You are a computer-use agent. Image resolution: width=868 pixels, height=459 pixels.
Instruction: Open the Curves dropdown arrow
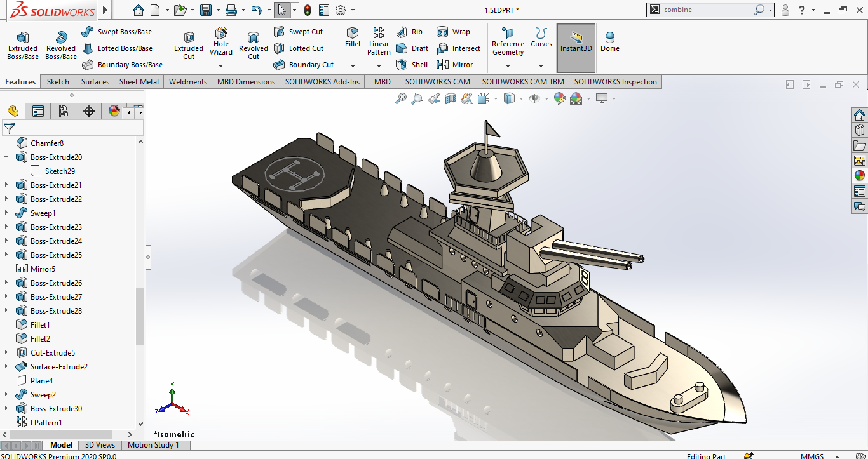point(541,66)
